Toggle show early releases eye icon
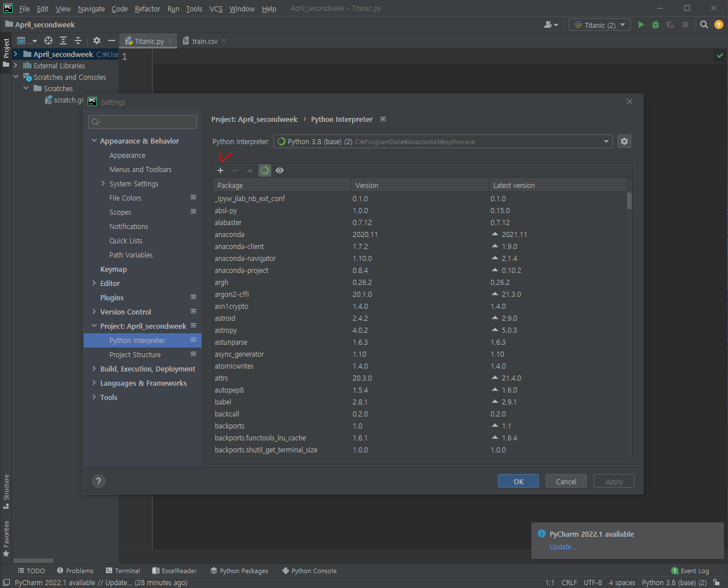 (x=280, y=170)
